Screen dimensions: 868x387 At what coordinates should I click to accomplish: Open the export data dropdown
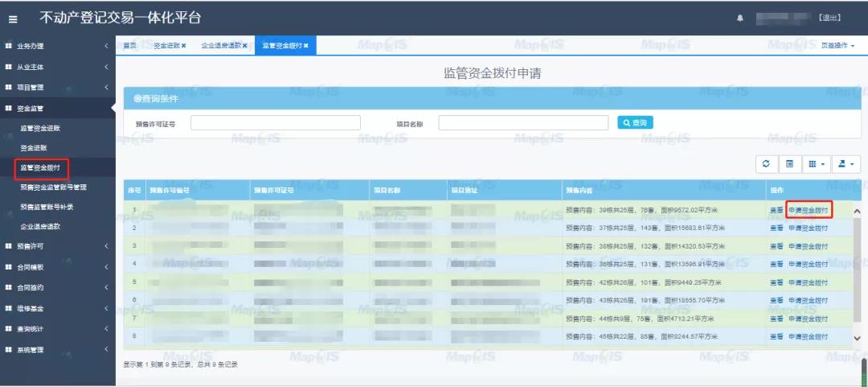845,164
